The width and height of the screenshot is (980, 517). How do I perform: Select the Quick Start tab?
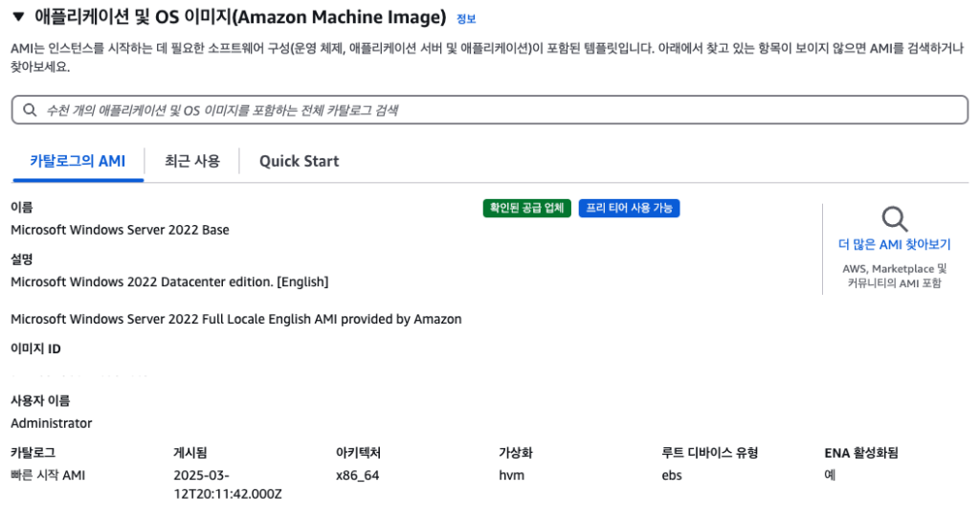pos(299,161)
